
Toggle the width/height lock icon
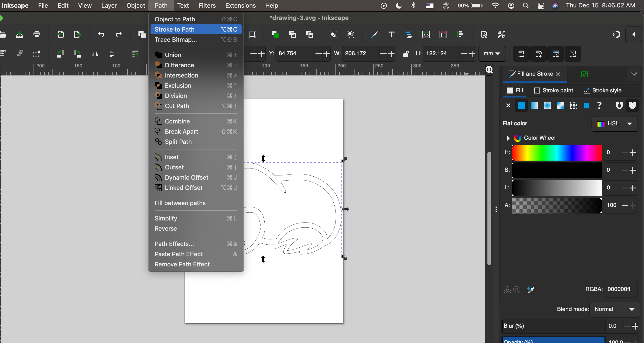pyautogui.click(x=406, y=53)
